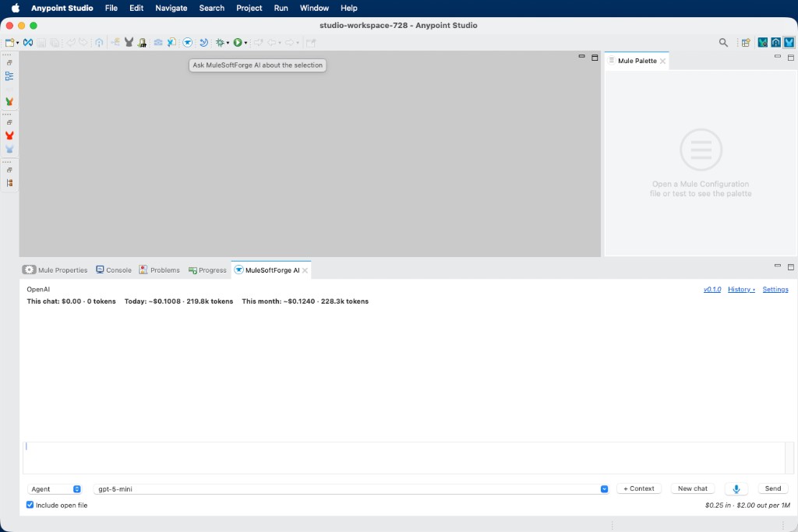Image resolution: width=798 pixels, height=532 pixels.
Task: Open the gpt-5-mini model dropdown
Action: click(351, 488)
